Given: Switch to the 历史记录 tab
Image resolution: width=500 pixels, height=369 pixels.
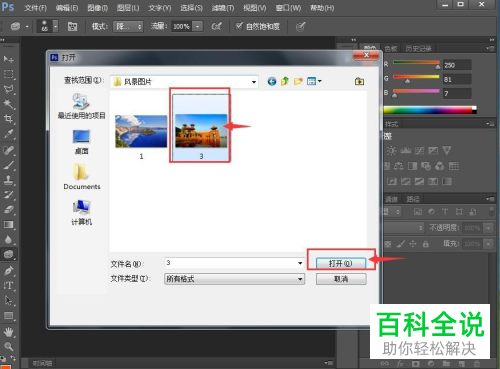Looking at the screenshot, I should pyautogui.click(x=418, y=49).
